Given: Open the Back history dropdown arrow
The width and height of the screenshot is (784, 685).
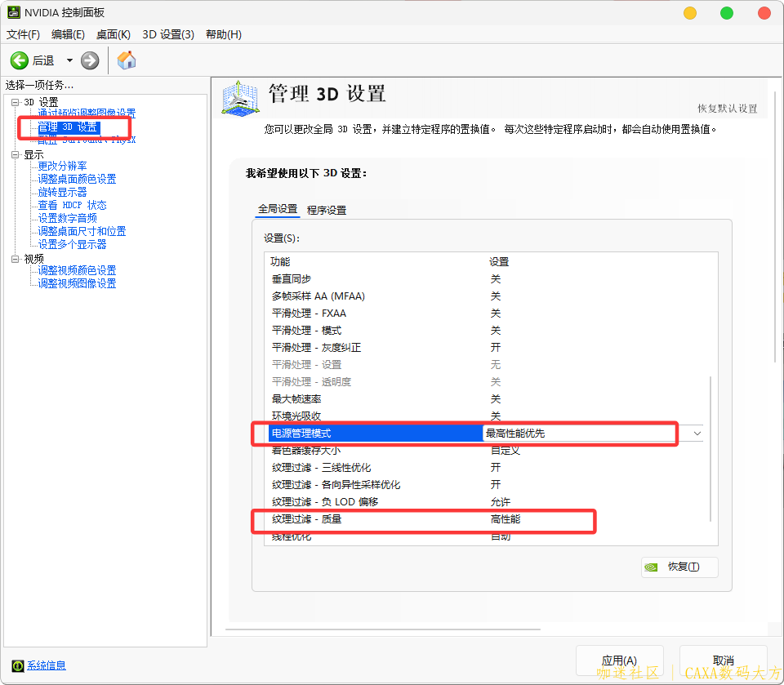Looking at the screenshot, I should pyautogui.click(x=69, y=60).
